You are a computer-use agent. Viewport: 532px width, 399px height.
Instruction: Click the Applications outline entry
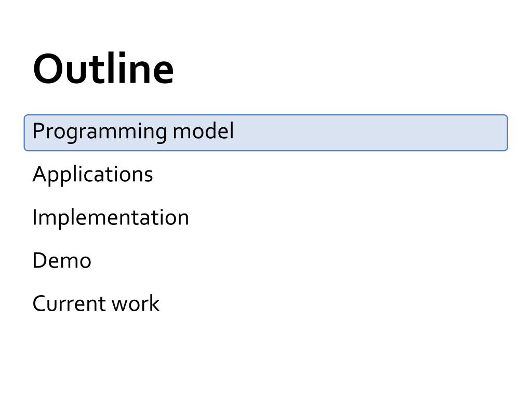click(92, 175)
